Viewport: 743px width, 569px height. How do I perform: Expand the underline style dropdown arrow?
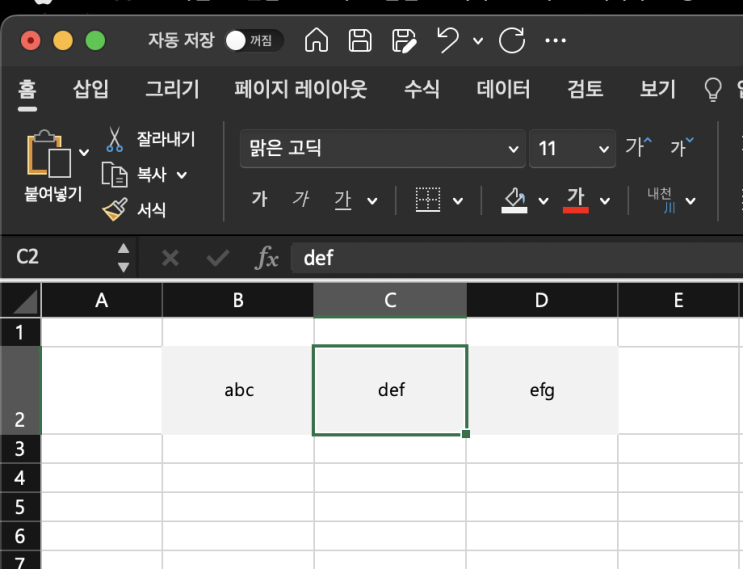[x=372, y=201]
